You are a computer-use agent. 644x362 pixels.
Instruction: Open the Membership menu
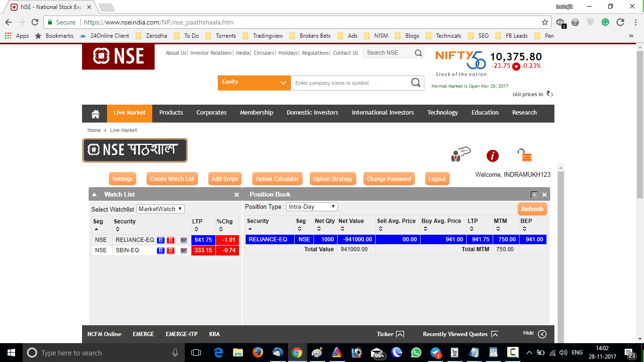tap(256, 113)
